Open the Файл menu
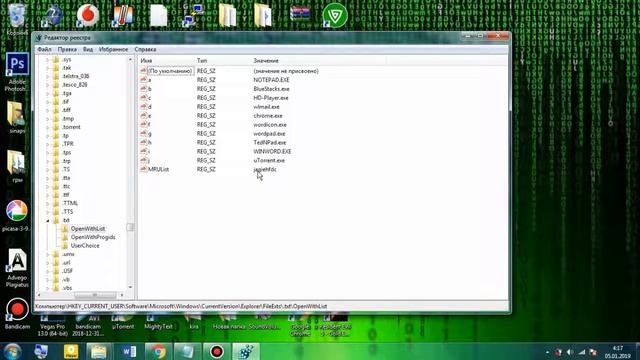 pos(44,49)
